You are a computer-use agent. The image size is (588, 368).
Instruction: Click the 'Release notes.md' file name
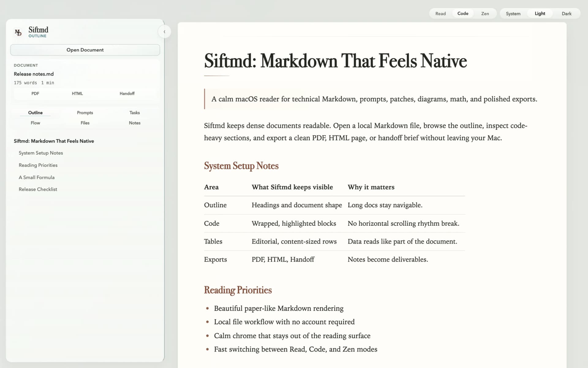tap(34, 74)
